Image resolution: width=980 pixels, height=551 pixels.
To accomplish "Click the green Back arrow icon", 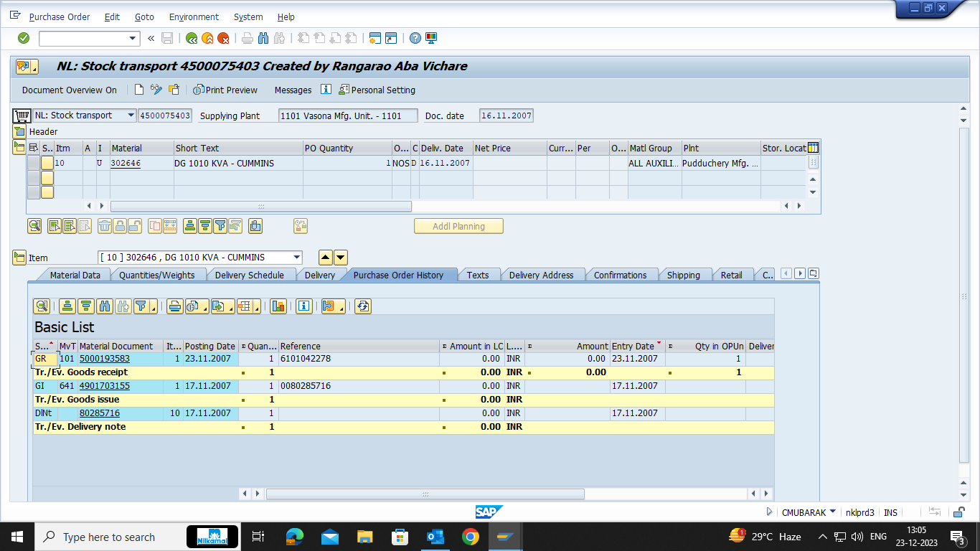I will tap(192, 38).
